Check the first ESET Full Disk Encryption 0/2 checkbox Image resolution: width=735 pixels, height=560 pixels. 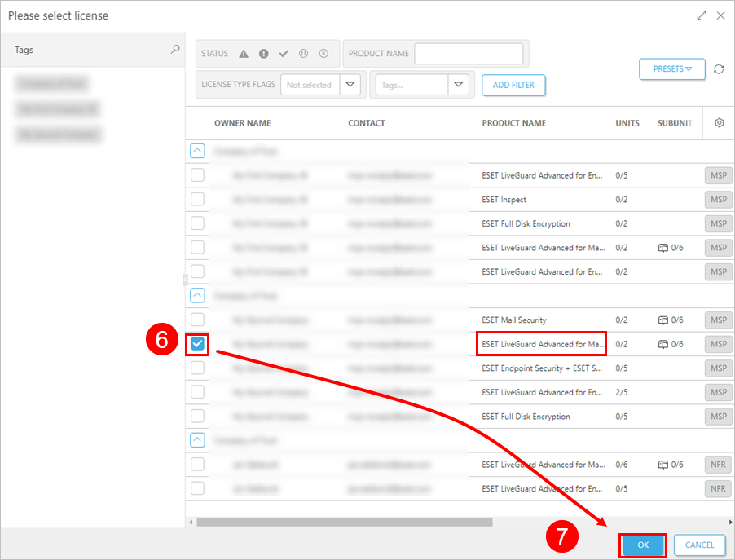(x=197, y=223)
